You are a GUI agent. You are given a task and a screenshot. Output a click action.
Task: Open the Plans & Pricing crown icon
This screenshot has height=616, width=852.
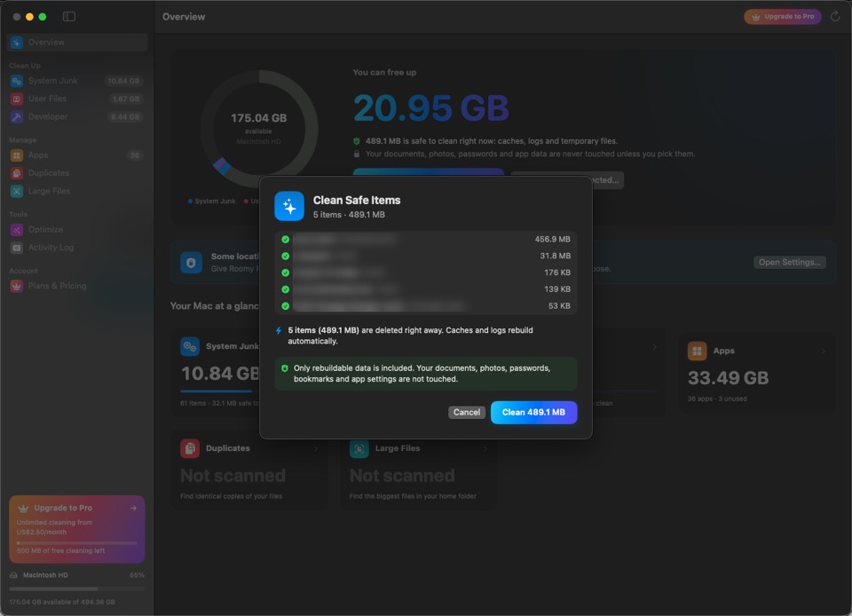coord(17,287)
